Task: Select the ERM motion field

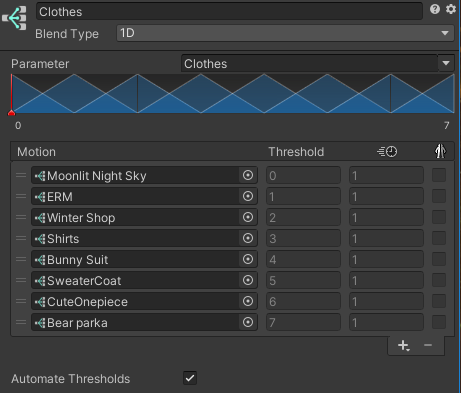Action: pyautogui.click(x=144, y=196)
